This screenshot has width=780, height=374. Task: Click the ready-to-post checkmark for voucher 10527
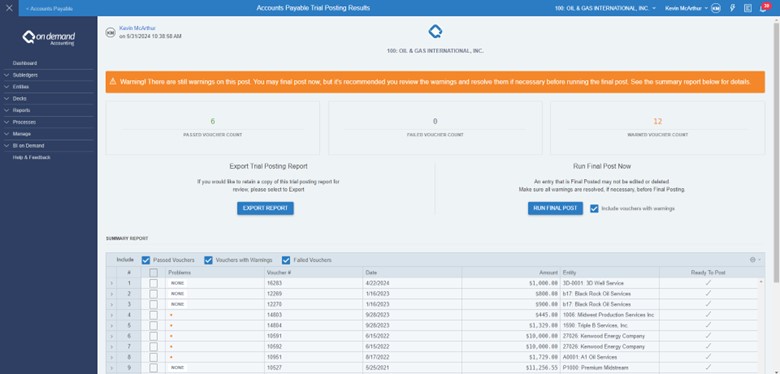[x=708, y=367]
